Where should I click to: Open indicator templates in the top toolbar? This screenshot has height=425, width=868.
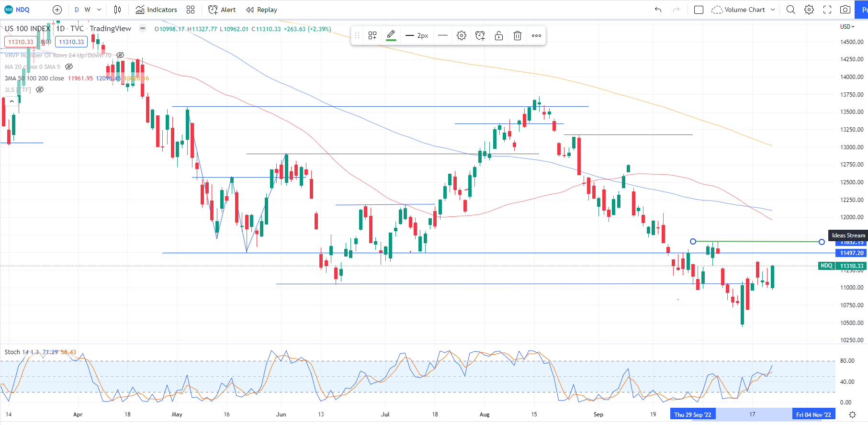coord(191,10)
